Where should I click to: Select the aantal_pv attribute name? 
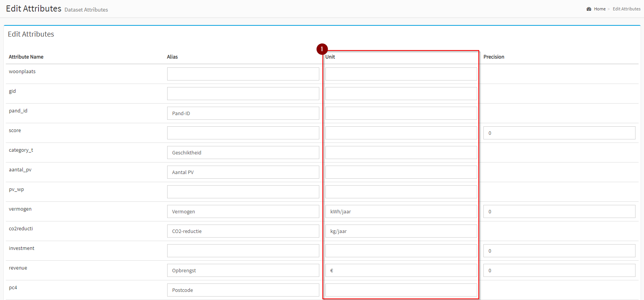(x=20, y=170)
